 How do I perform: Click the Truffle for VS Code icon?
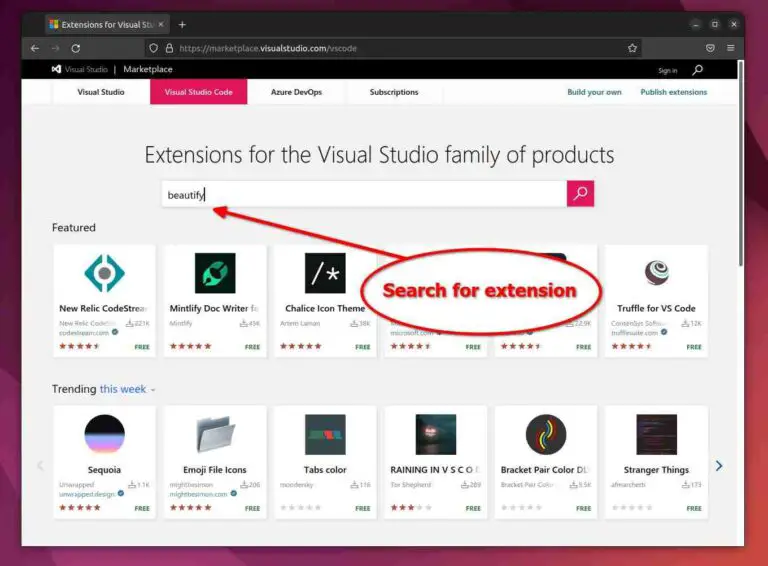[656, 273]
